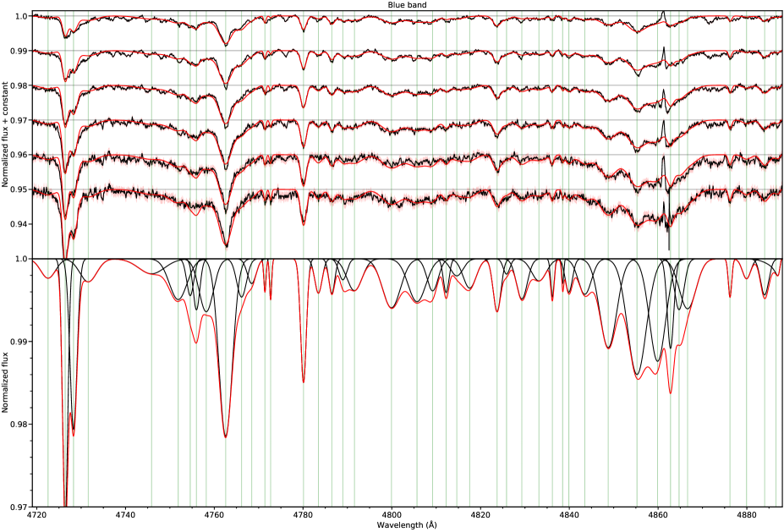Click the "Blue band" plot title
Image resolution: width=784 pixels, height=532 pixels.
pyautogui.click(x=407, y=4)
